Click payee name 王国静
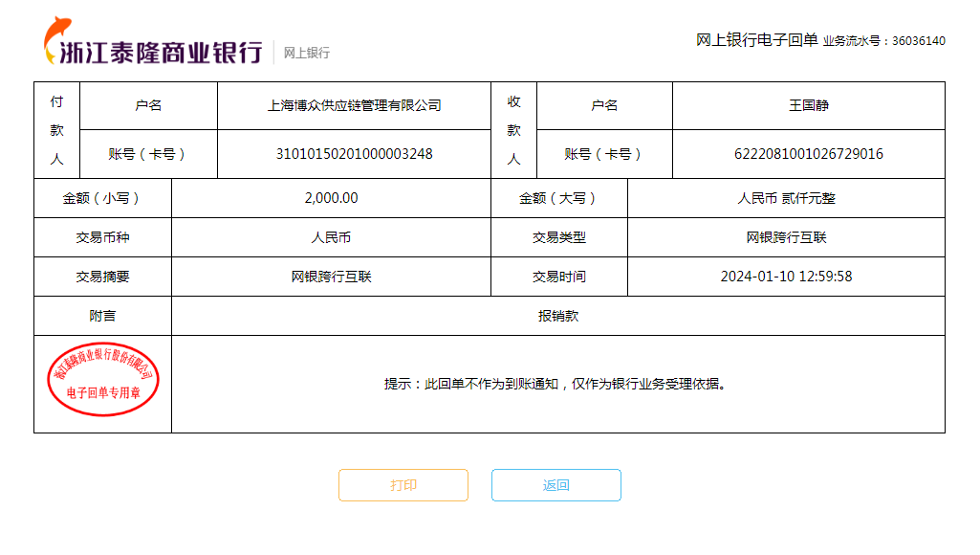The height and width of the screenshot is (555, 980). click(808, 105)
